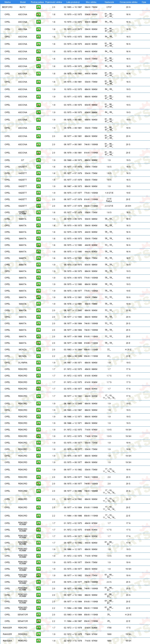This screenshot has height=644, width=150.
Task: Click the Nadwozie column header
Action: click(x=109, y=2)
